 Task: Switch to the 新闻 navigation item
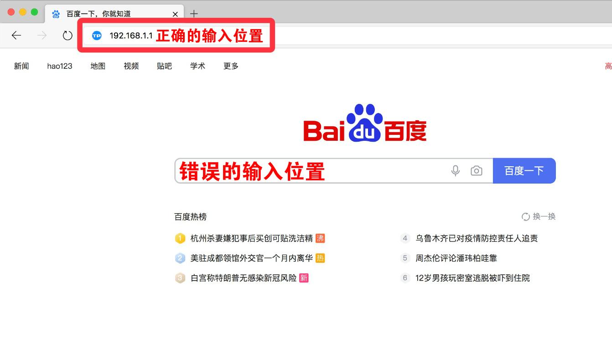click(x=21, y=66)
